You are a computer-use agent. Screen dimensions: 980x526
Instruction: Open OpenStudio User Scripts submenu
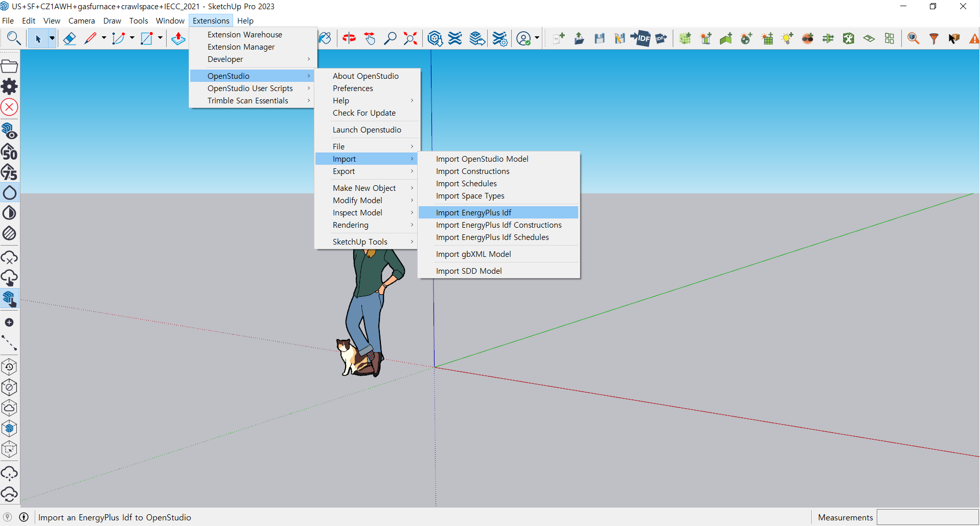252,89
